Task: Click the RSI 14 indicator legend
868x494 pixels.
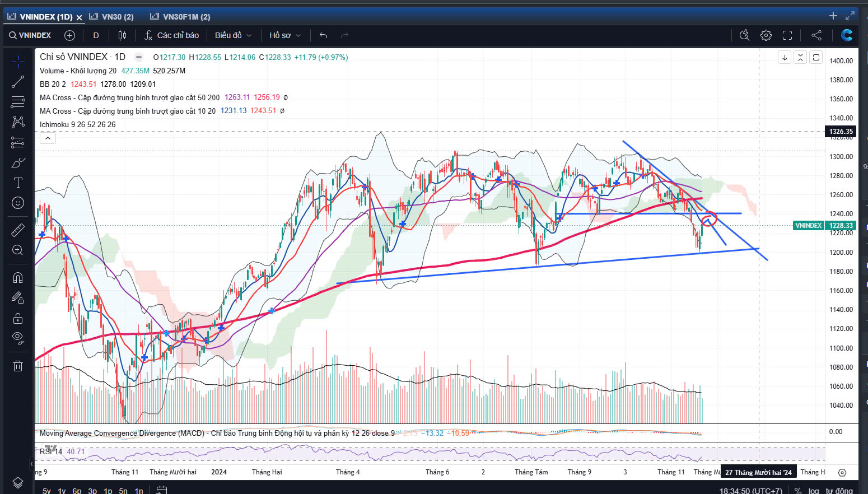Action: click(x=51, y=451)
